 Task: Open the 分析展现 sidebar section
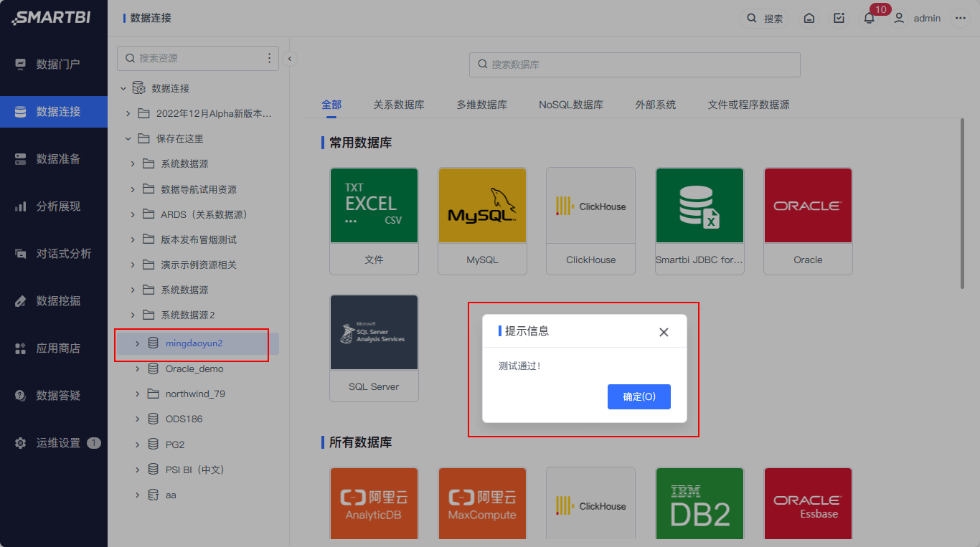[x=54, y=206]
